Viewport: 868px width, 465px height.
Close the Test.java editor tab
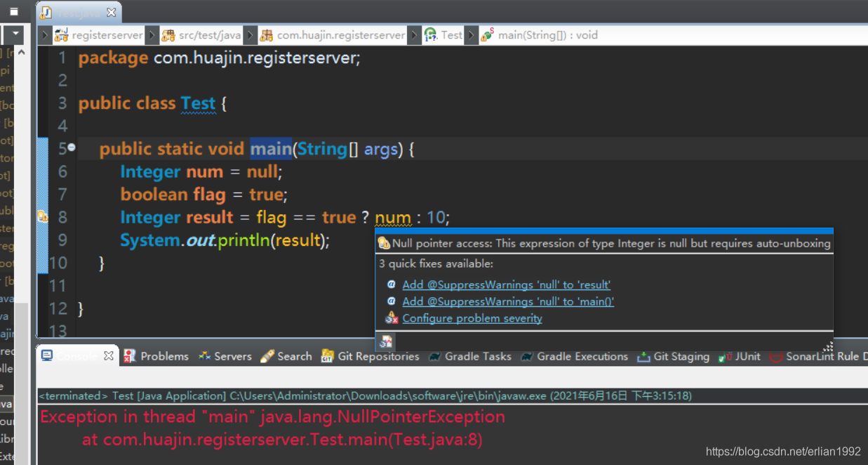point(112,13)
